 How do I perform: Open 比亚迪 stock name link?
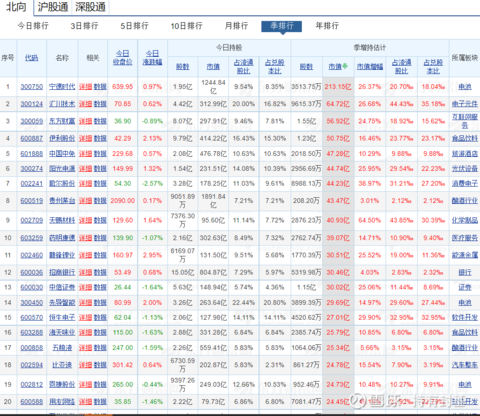pos(62,365)
